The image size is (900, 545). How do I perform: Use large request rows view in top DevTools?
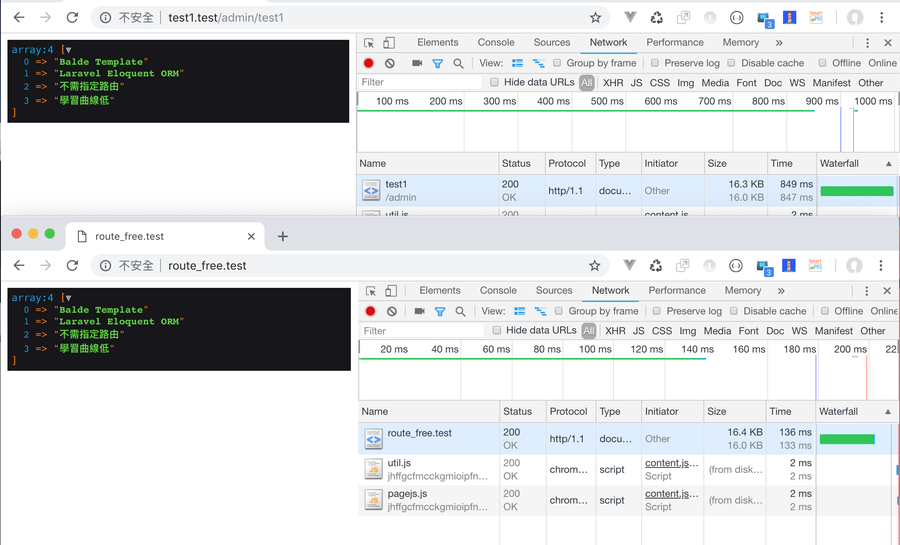tap(518, 63)
